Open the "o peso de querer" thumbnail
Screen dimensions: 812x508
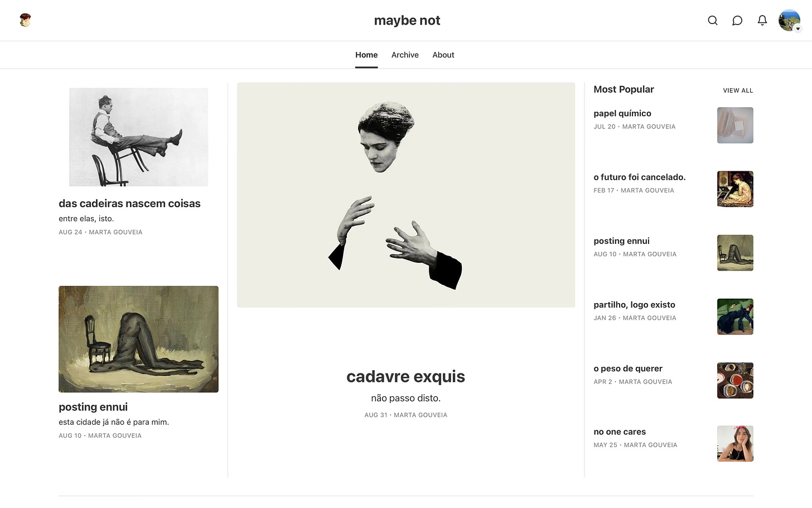click(735, 380)
